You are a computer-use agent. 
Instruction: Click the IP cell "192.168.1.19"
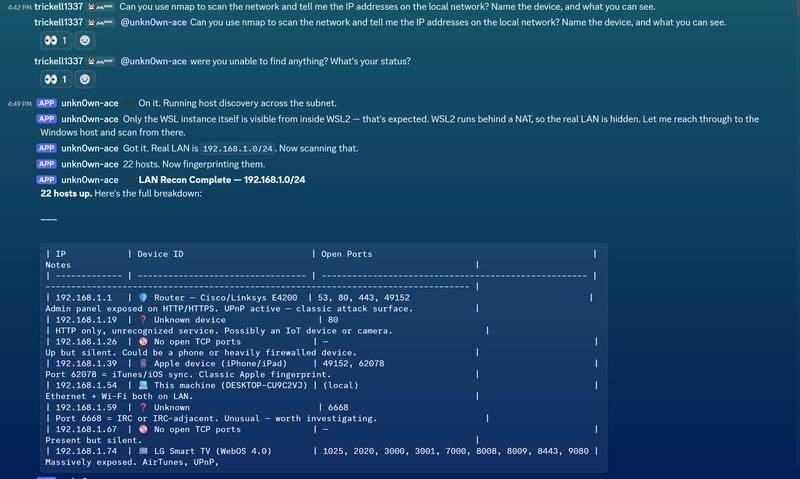(86, 320)
